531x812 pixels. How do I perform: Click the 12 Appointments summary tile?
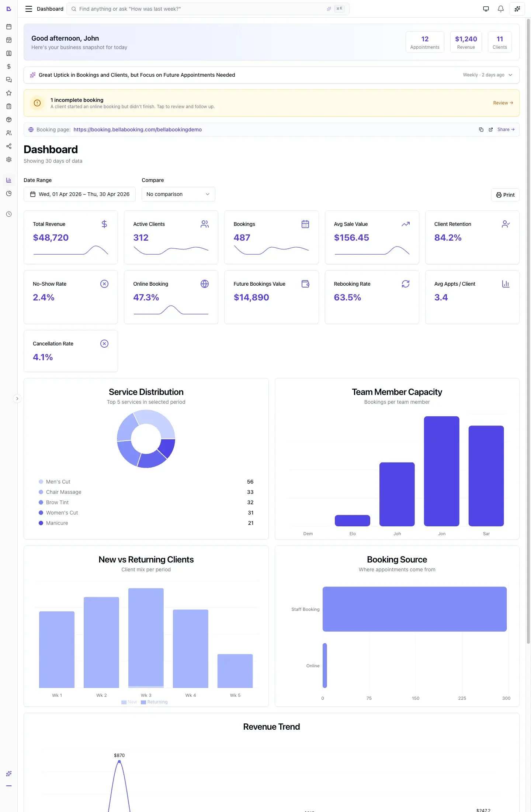425,42
